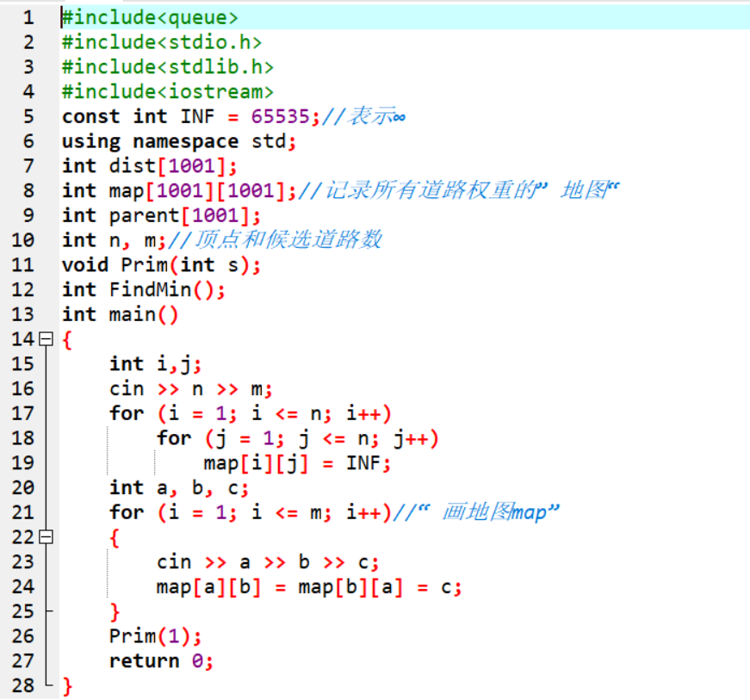Click 'cin >> n >> m;' statement
Screen dimensions: 750x700
191,388
